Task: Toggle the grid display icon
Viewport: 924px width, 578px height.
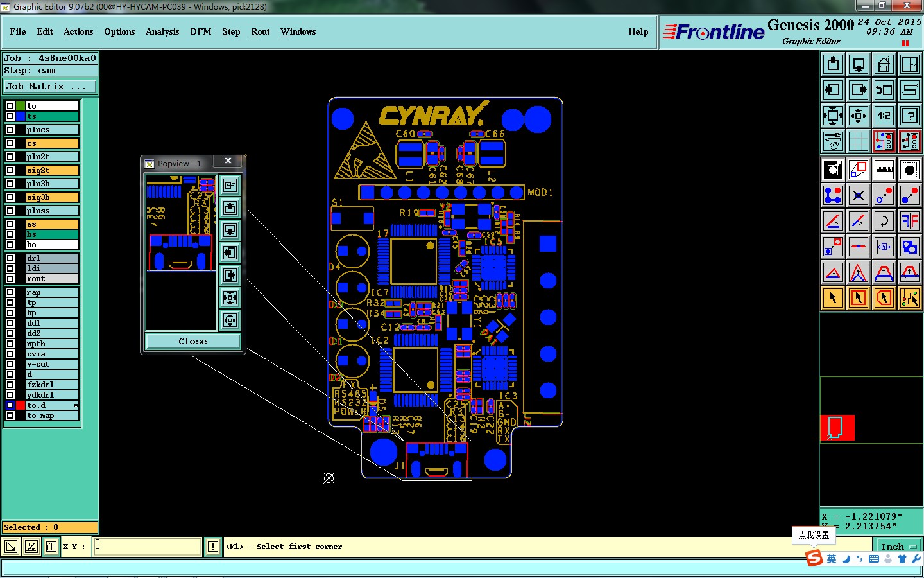Action: [859, 141]
